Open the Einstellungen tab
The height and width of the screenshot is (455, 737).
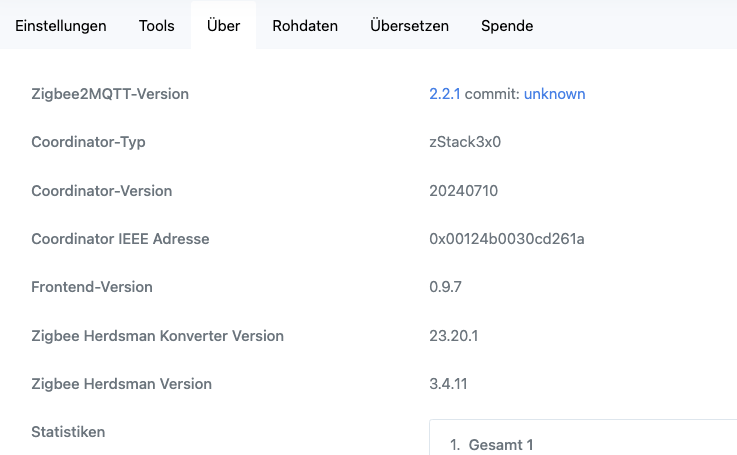click(x=61, y=26)
